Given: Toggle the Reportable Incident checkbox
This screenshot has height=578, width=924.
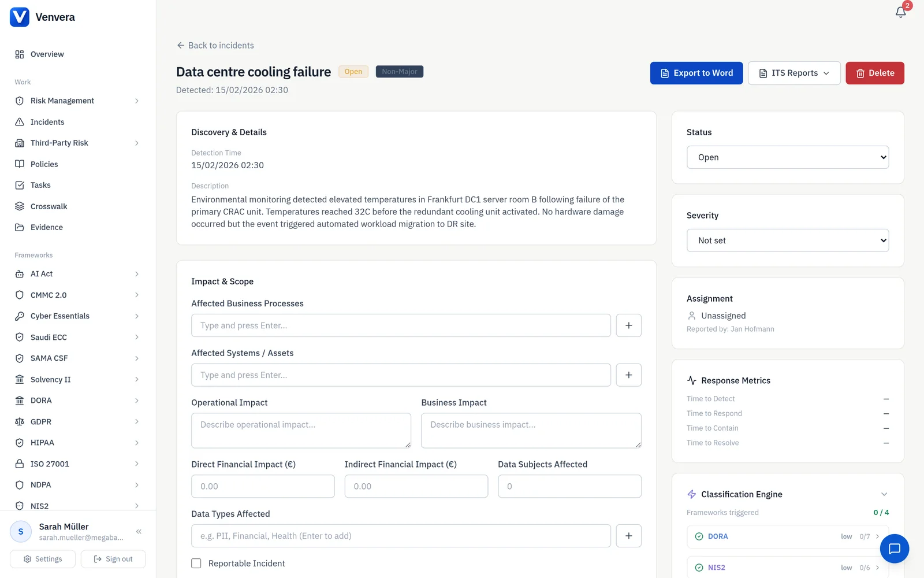Looking at the screenshot, I should click(x=196, y=564).
